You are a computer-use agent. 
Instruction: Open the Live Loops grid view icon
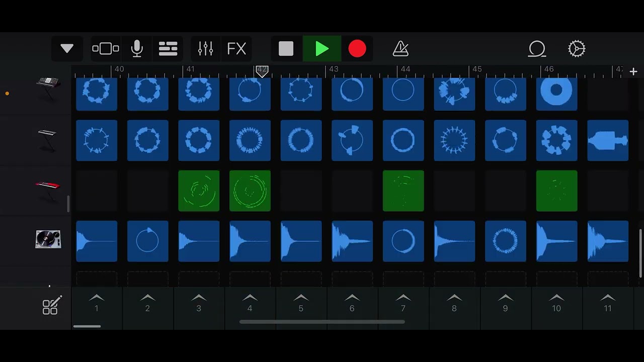point(168,49)
